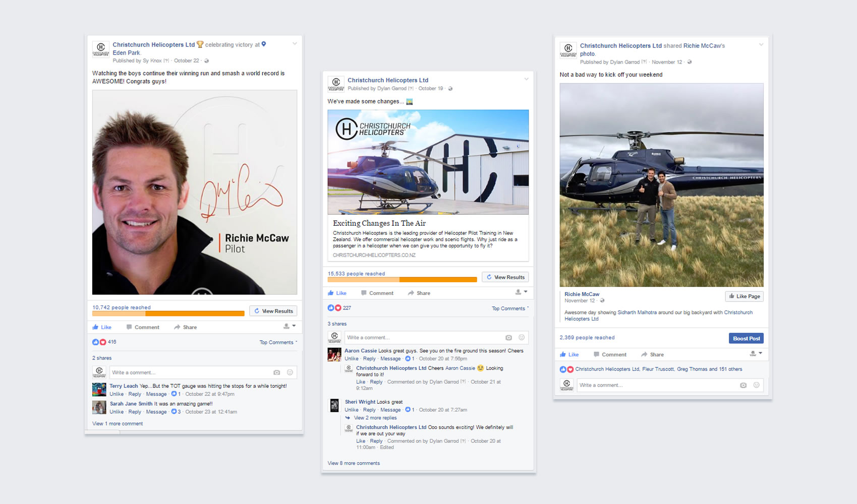The image size is (857, 504).
Task: Click View Results under 15,533 people reached
Action: click(505, 277)
